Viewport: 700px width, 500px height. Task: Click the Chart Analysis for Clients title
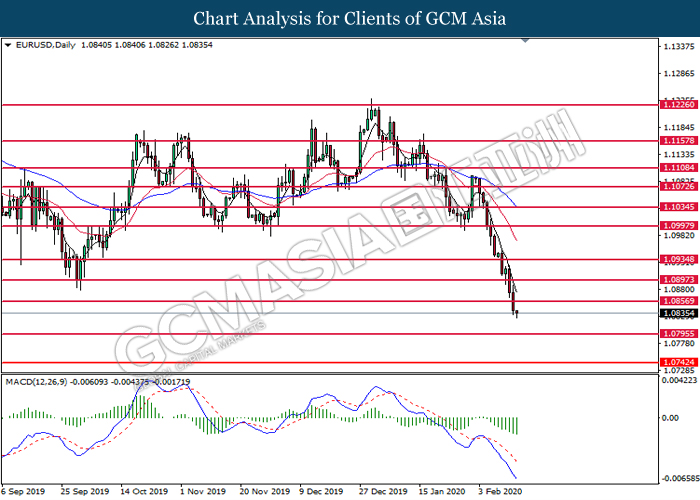pyautogui.click(x=350, y=18)
